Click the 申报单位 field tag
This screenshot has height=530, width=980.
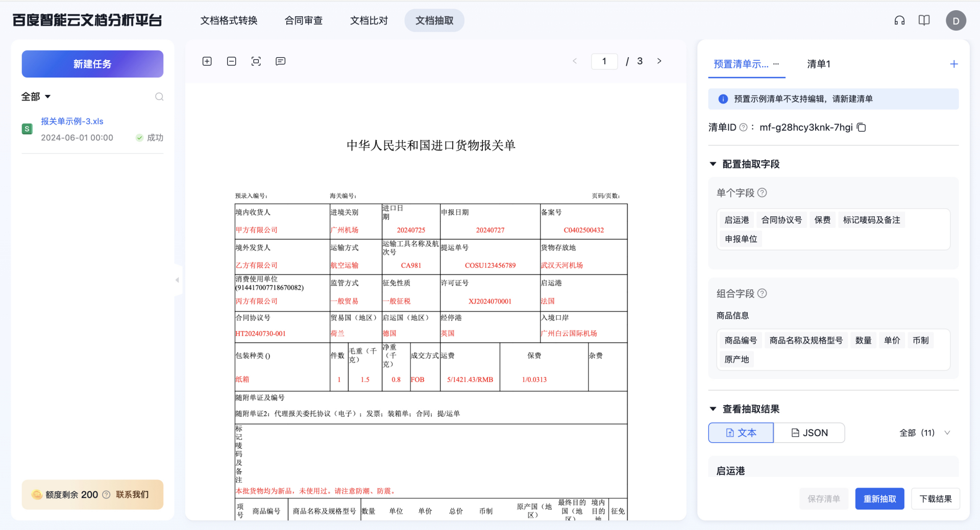click(741, 239)
